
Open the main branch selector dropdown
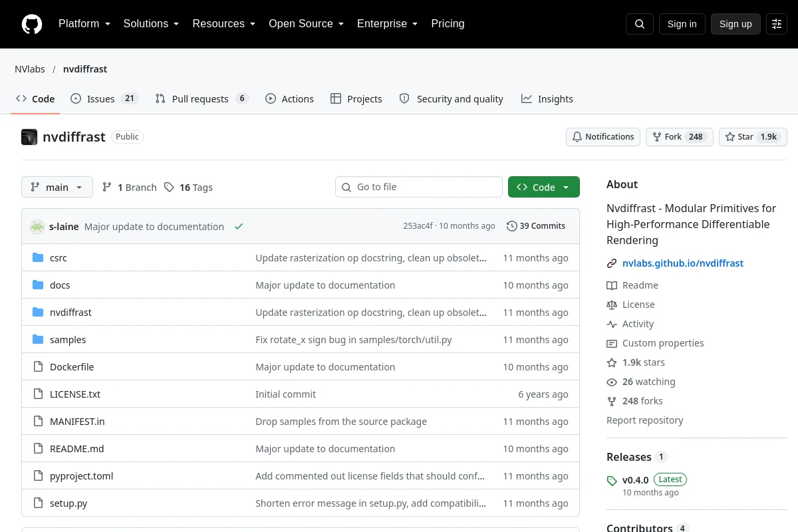point(57,187)
